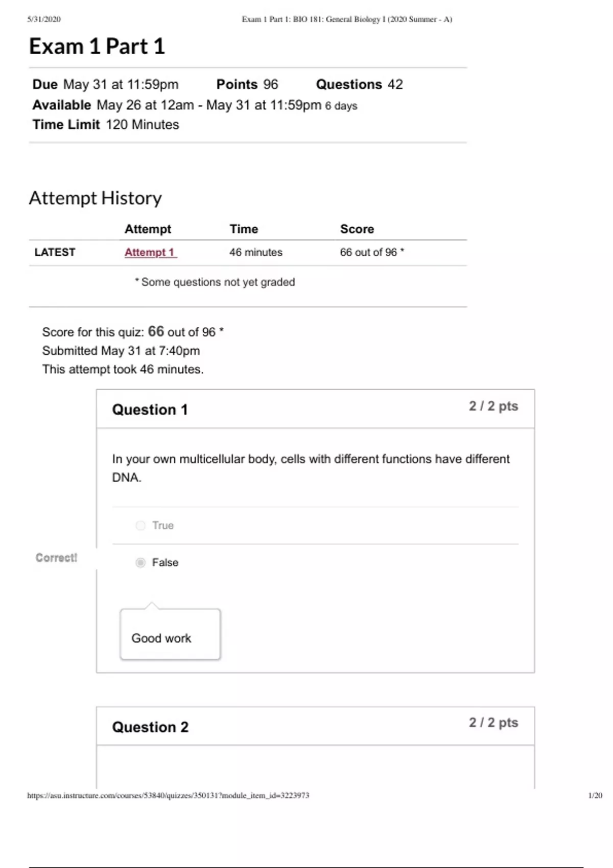This screenshot has width=613, height=868.
Task: Click the Question 2 heading
Action: [x=150, y=727]
